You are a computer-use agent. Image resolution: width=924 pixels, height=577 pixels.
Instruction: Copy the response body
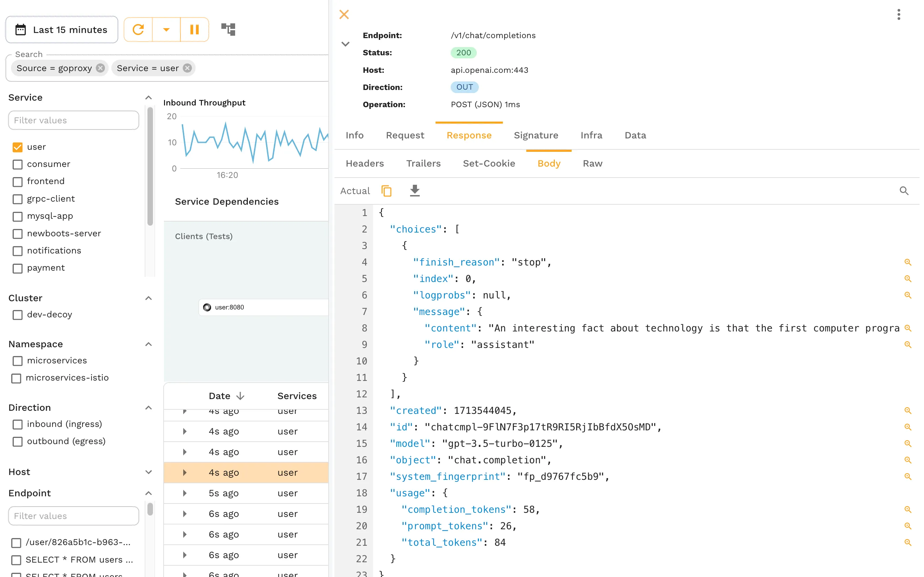[x=386, y=191]
